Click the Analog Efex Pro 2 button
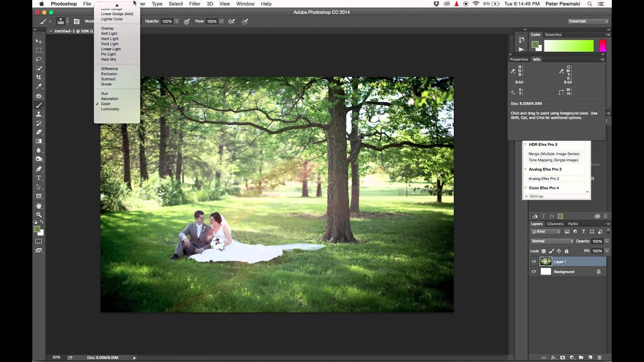 coord(553,178)
